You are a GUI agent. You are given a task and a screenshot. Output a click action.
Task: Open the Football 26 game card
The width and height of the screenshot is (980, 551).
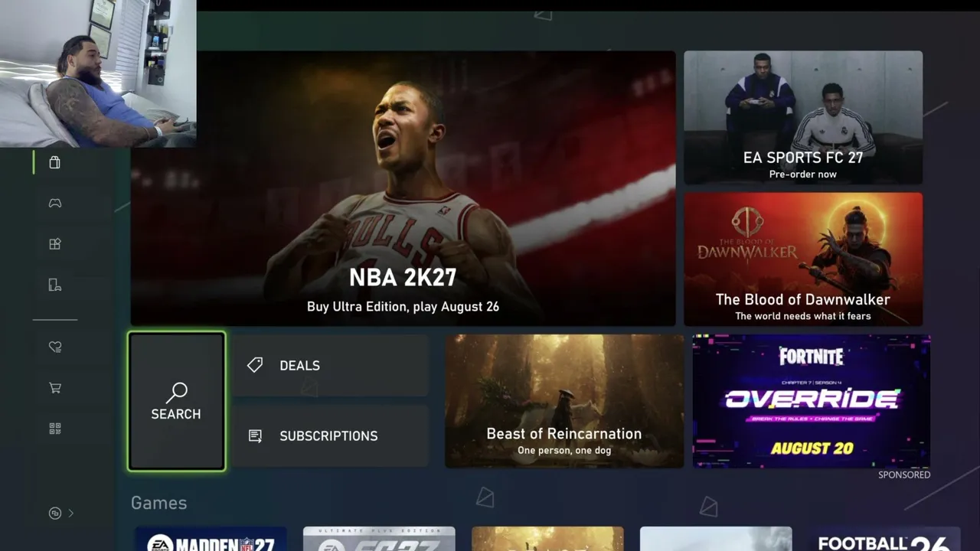pyautogui.click(x=884, y=539)
